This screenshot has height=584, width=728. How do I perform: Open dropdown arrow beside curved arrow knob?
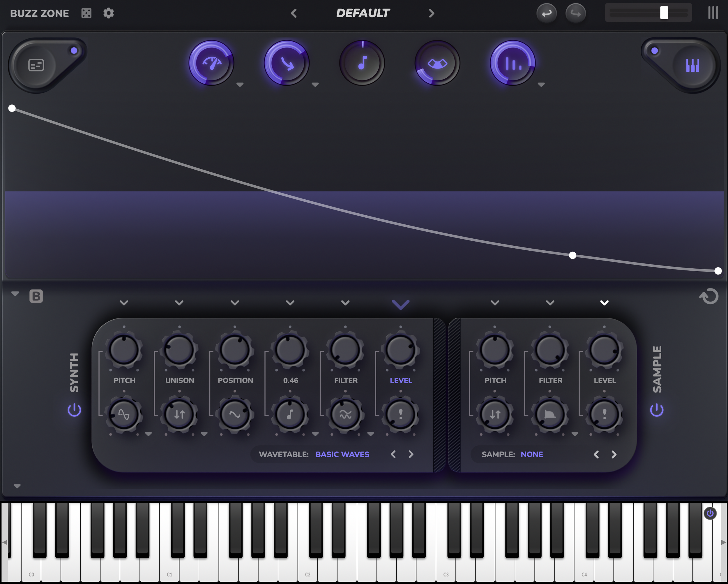pyautogui.click(x=315, y=85)
